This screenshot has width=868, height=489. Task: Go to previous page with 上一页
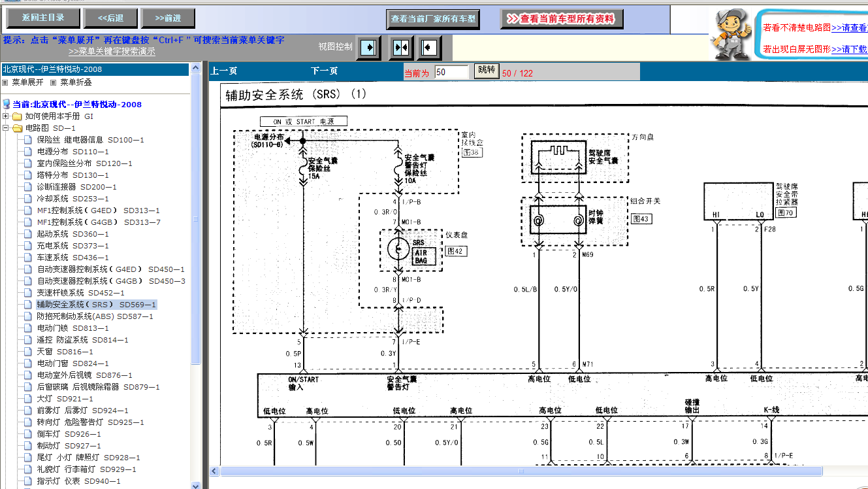(x=223, y=71)
